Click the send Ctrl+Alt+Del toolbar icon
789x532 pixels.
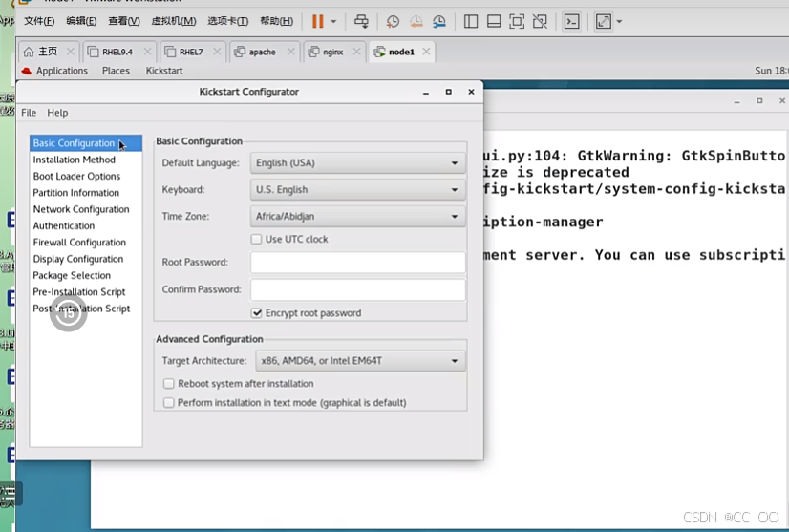(361, 22)
